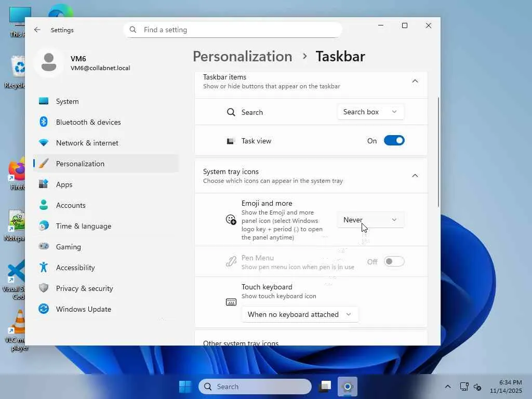Click the Emoji and more smiley icon

231,220
